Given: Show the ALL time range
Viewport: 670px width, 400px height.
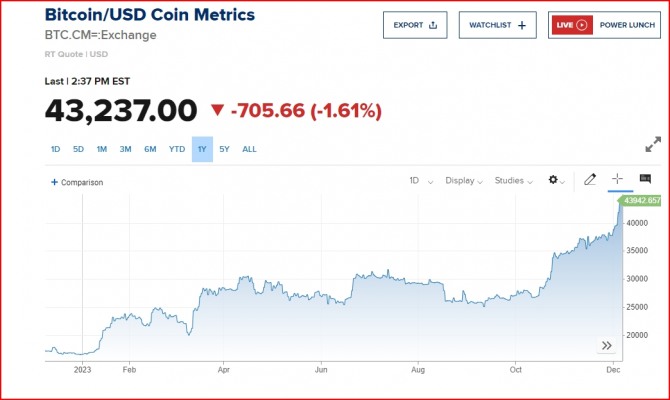Looking at the screenshot, I should [249, 149].
